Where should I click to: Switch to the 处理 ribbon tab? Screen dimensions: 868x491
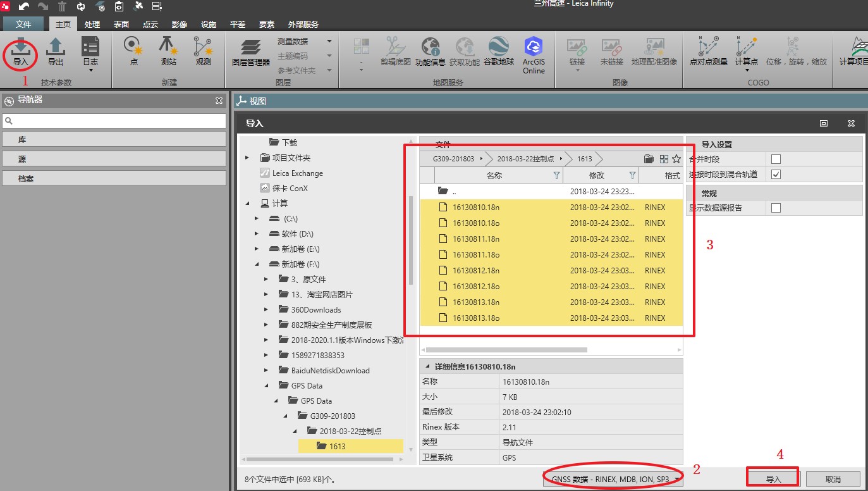[92, 24]
